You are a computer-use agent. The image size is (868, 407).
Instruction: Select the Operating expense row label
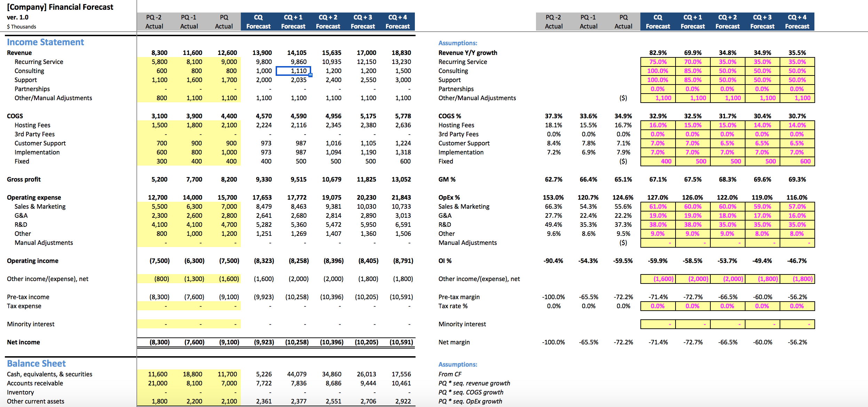[x=34, y=198]
